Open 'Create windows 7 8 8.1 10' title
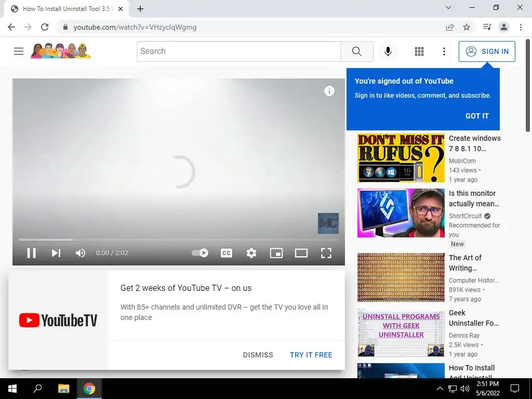 474,143
